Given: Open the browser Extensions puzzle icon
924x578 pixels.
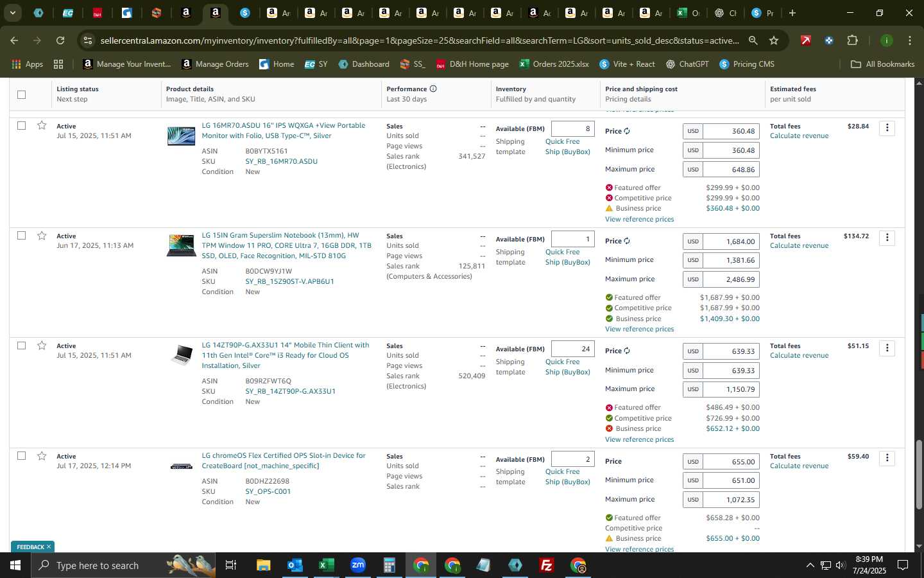Looking at the screenshot, I should click(x=852, y=40).
